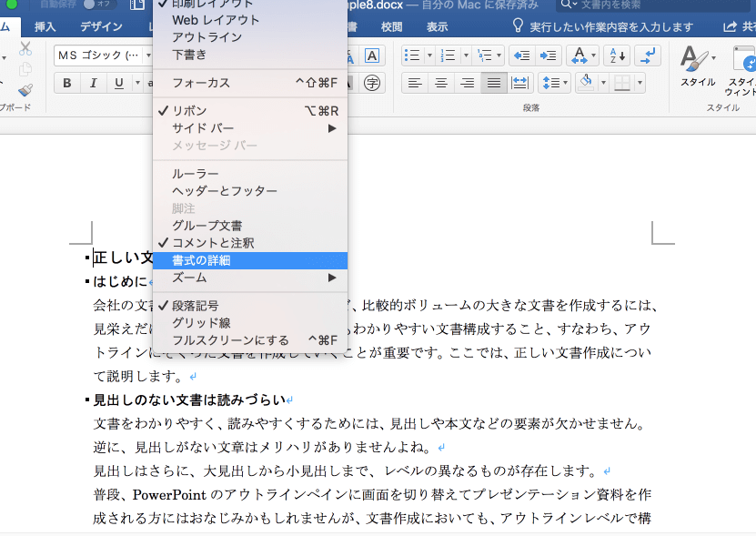Viewport: 756px width, 536px height.
Task: Open the styles window pane icon
Action: point(741,70)
